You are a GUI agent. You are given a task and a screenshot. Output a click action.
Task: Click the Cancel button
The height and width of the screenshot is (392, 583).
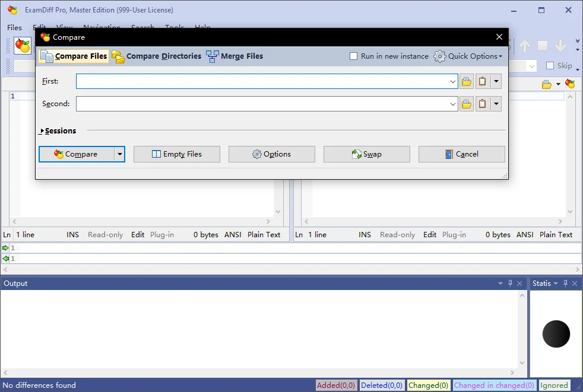point(461,154)
